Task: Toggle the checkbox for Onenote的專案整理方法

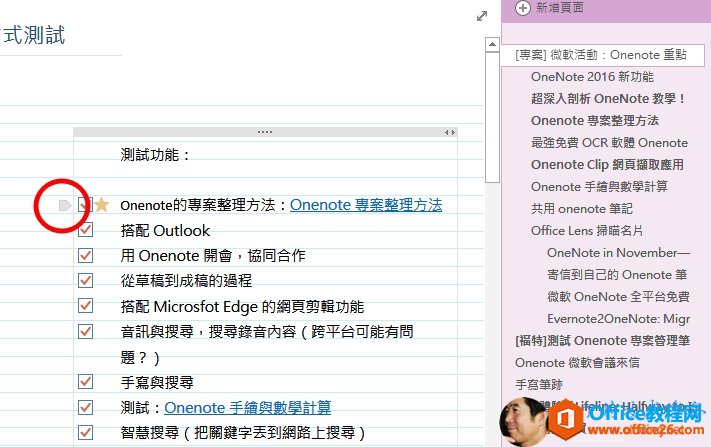Action: pyautogui.click(x=85, y=205)
